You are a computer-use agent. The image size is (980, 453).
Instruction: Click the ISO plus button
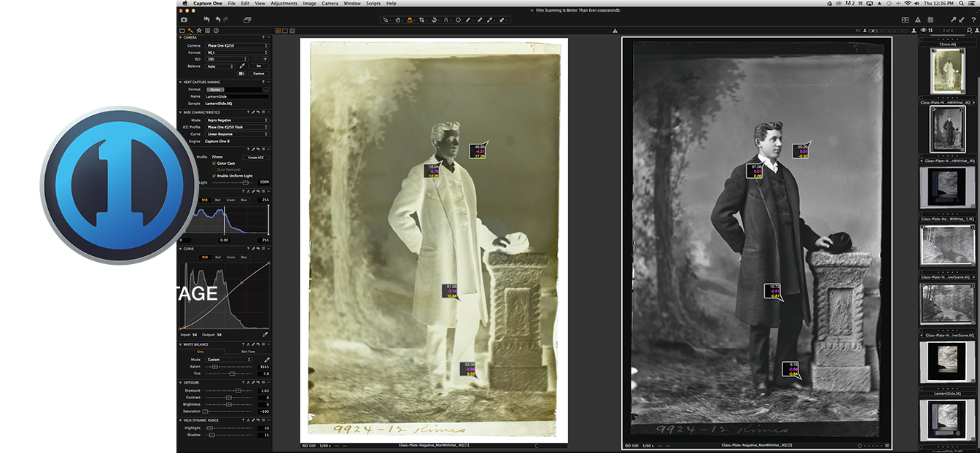click(265, 59)
